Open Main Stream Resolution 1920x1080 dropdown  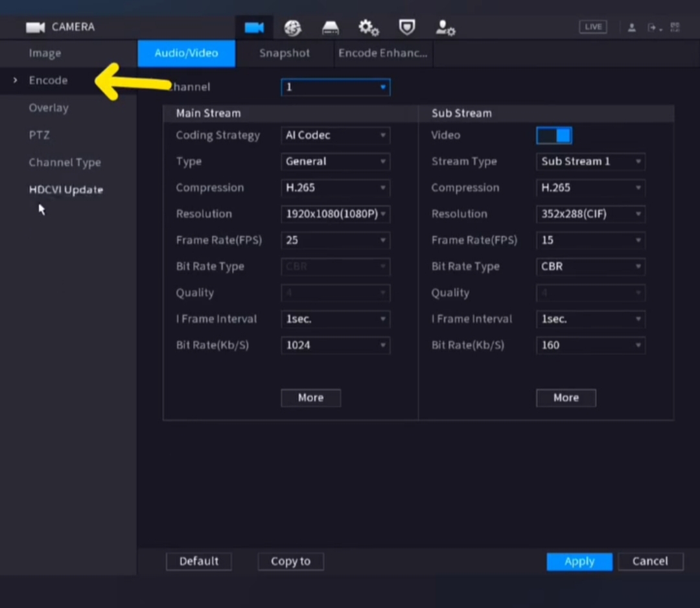coord(336,214)
